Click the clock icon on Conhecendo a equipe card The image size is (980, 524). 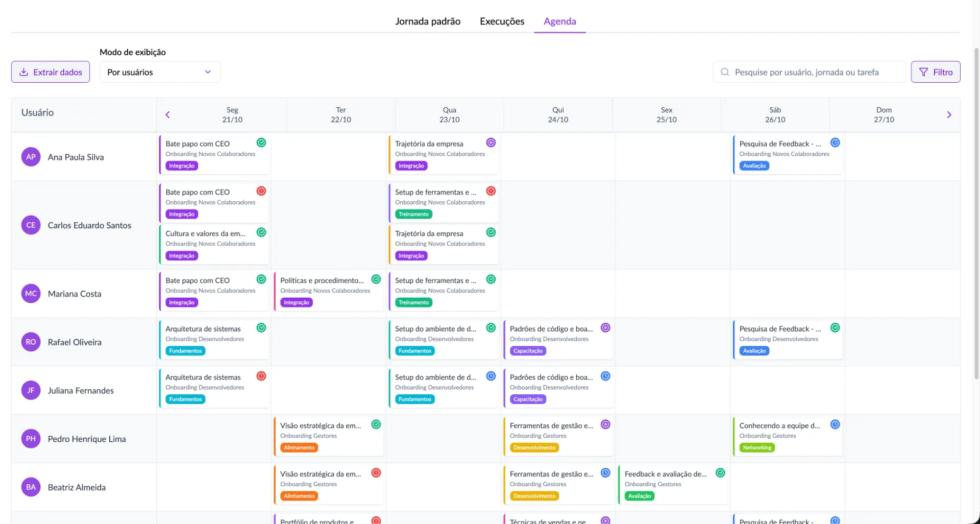coord(835,424)
